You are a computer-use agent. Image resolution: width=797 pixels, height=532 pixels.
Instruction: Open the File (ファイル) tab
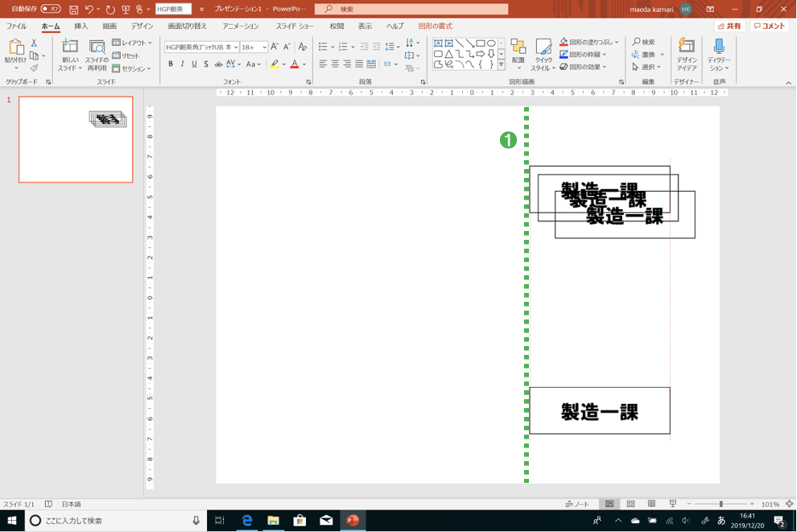16,26
